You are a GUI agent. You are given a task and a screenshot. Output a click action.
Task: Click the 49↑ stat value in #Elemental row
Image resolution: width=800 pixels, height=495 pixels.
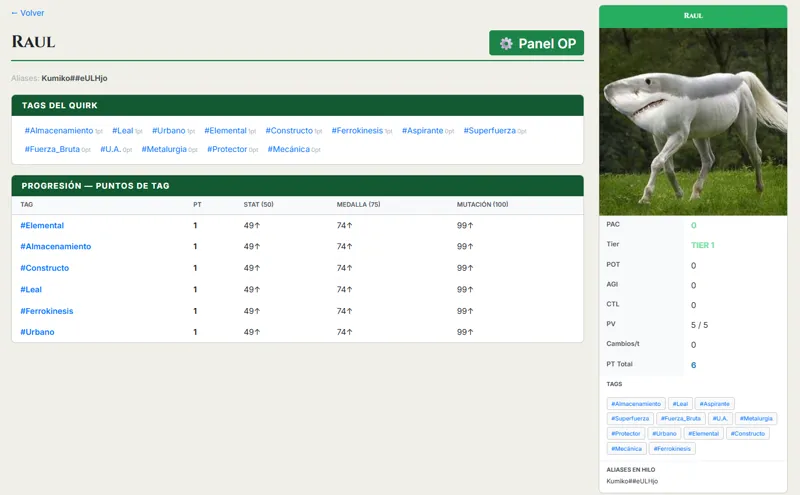tap(252, 225)
